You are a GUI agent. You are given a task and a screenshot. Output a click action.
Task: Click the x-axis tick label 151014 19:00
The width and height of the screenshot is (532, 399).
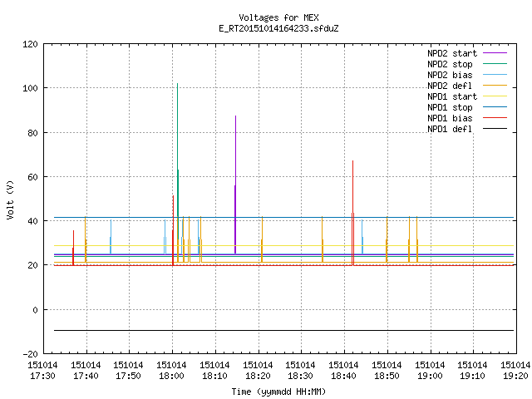[430, 371]
